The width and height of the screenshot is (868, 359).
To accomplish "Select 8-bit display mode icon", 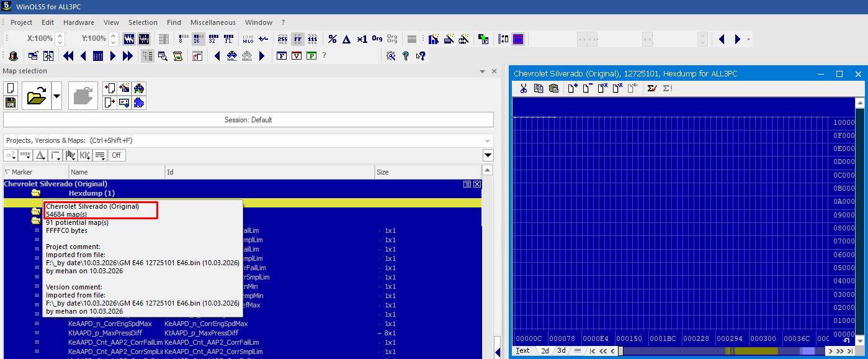I will point(183,39).
